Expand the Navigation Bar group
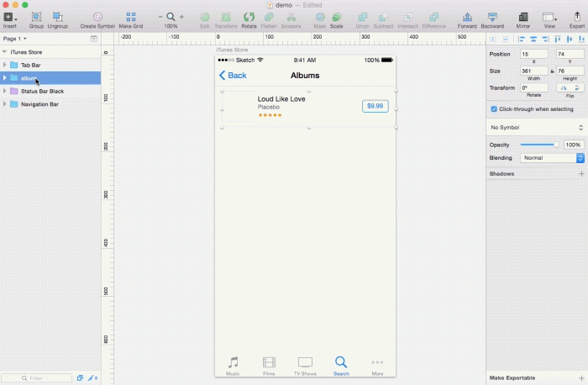Viewport: 588px width, 385px height. pos(4,104)
